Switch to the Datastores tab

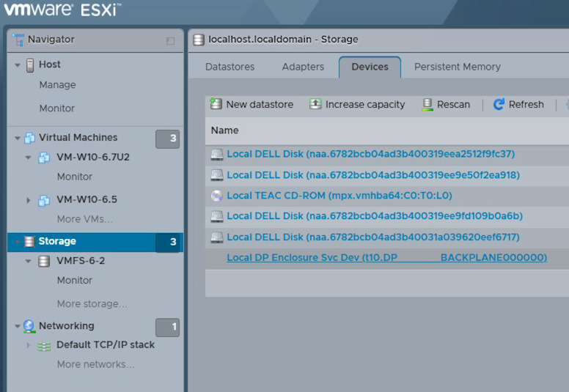coord(230,67)
